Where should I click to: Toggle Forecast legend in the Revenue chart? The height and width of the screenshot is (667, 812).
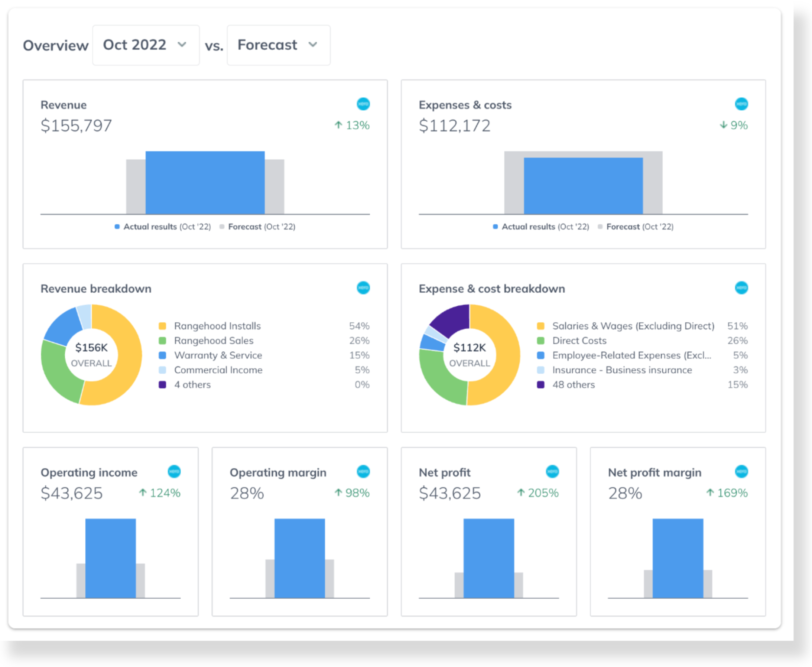tap(258, 227)
